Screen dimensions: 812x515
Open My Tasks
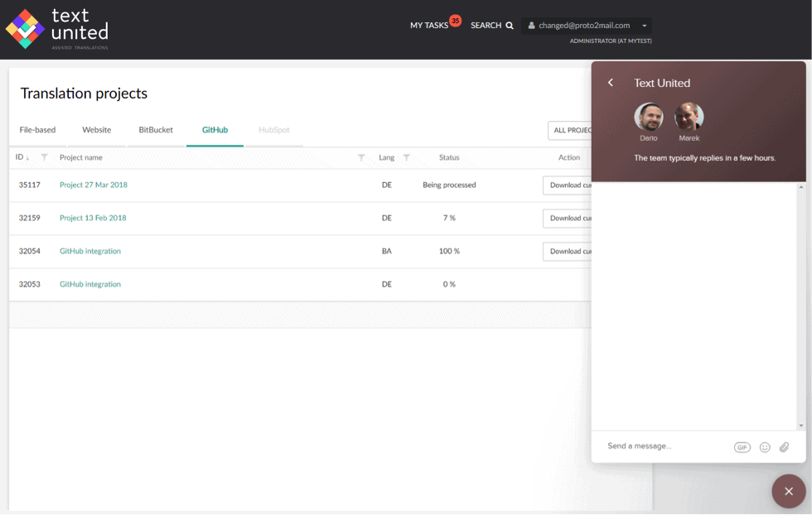tap(429, 26)
